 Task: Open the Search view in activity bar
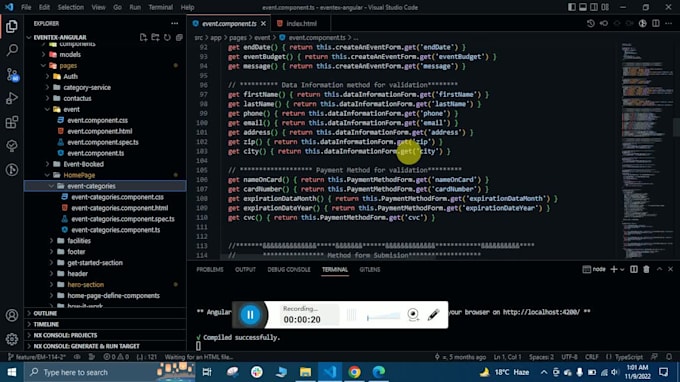click(x=12, y=50)
